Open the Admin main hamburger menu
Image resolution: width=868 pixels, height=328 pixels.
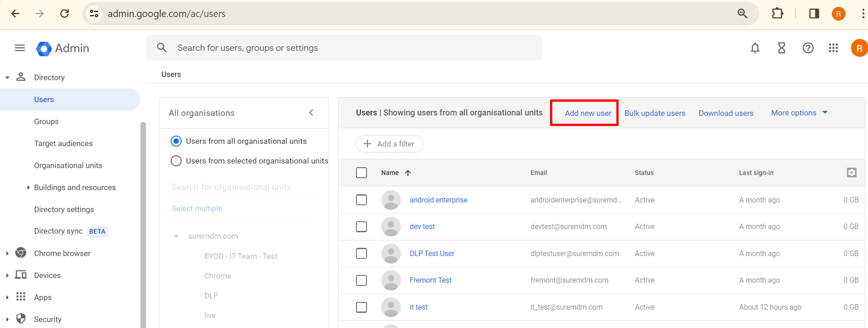pos(20,48)
